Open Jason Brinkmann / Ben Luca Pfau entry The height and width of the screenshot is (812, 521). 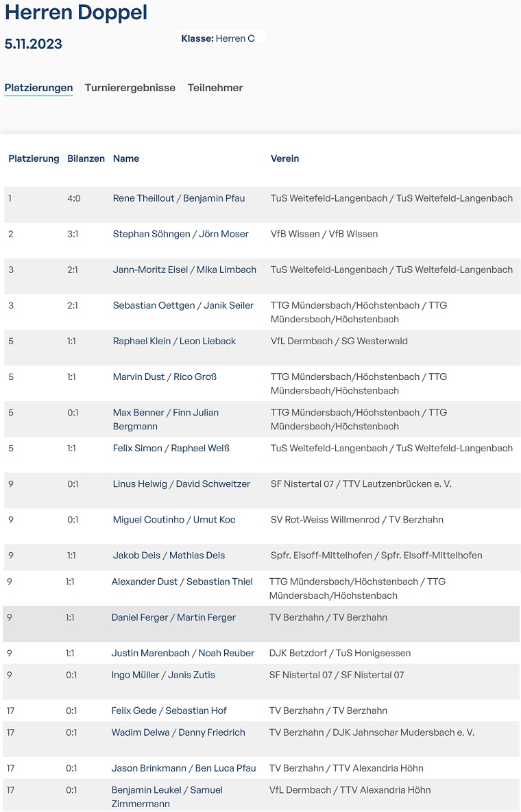[184, 768]
